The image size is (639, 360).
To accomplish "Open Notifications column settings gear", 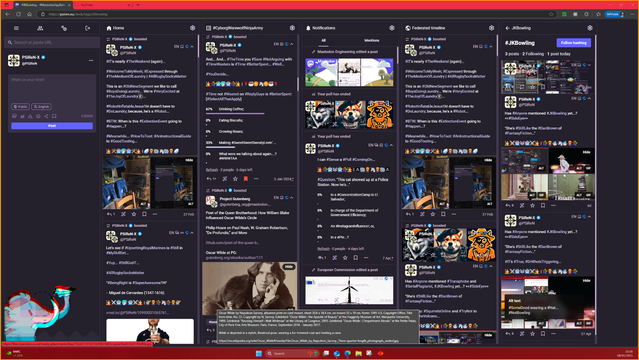I will click(x=392, y=28).
